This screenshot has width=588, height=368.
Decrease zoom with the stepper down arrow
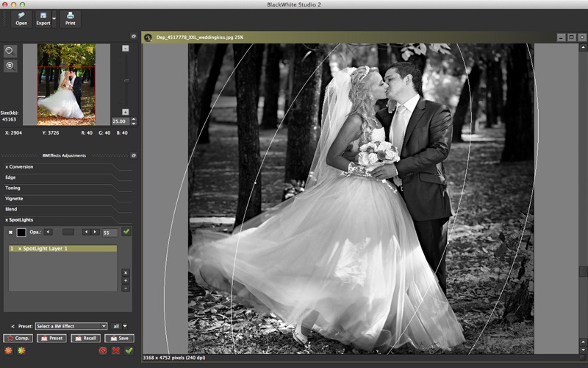(134, 124)
